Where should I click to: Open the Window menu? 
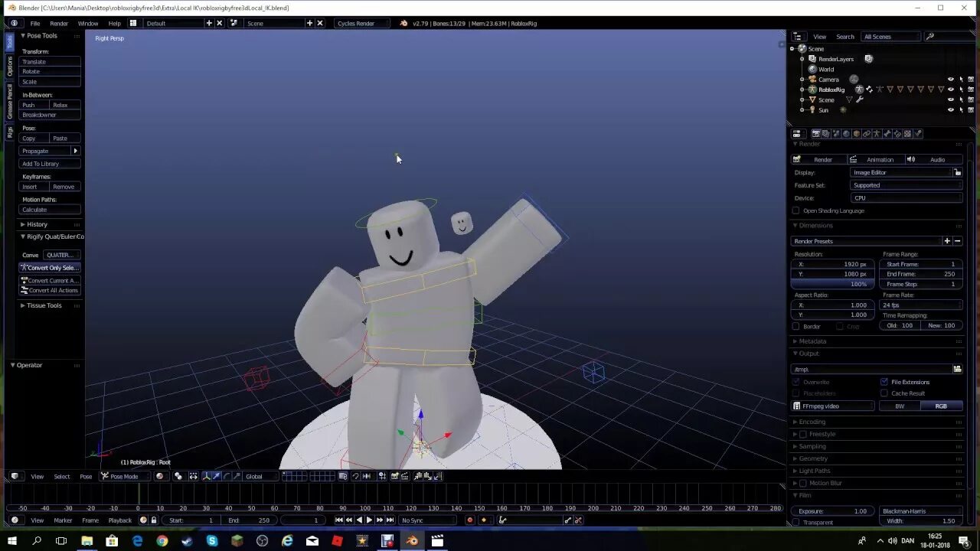(x=88, y=23)
